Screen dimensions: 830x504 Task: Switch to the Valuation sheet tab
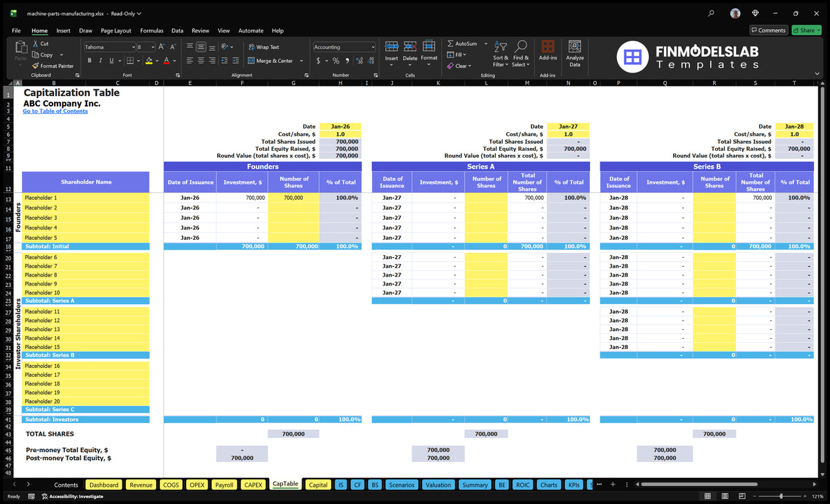(x=438, y=485)
